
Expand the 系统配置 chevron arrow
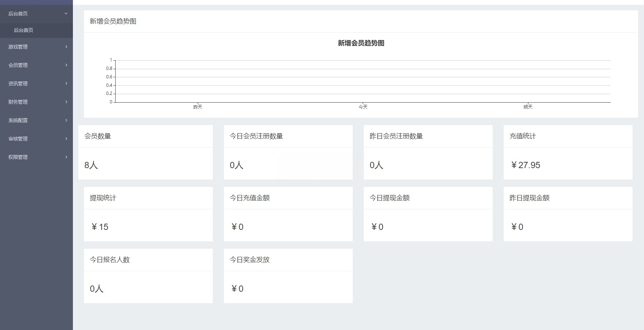coord(66,120)
